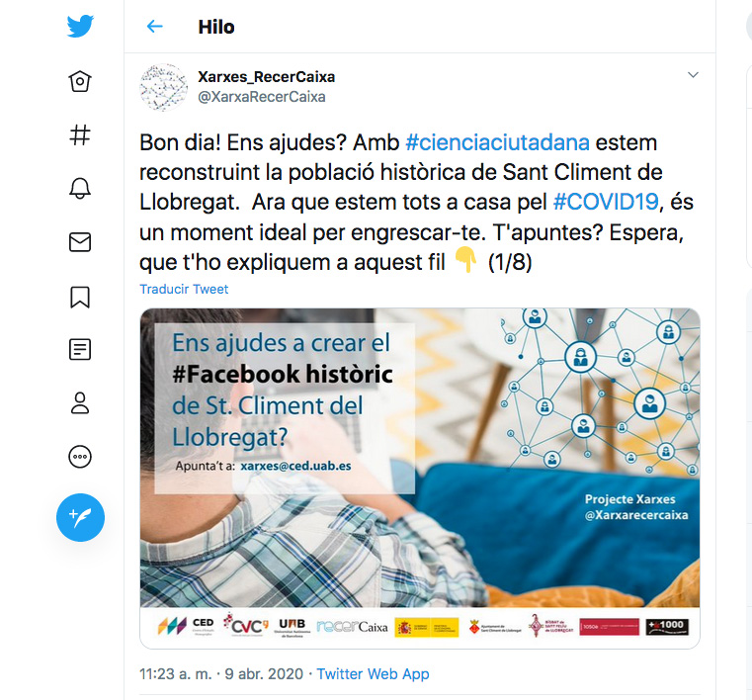Viewport: 752px width, 700px height.
Task: Open the Lists icon
Action: point(80,349)
